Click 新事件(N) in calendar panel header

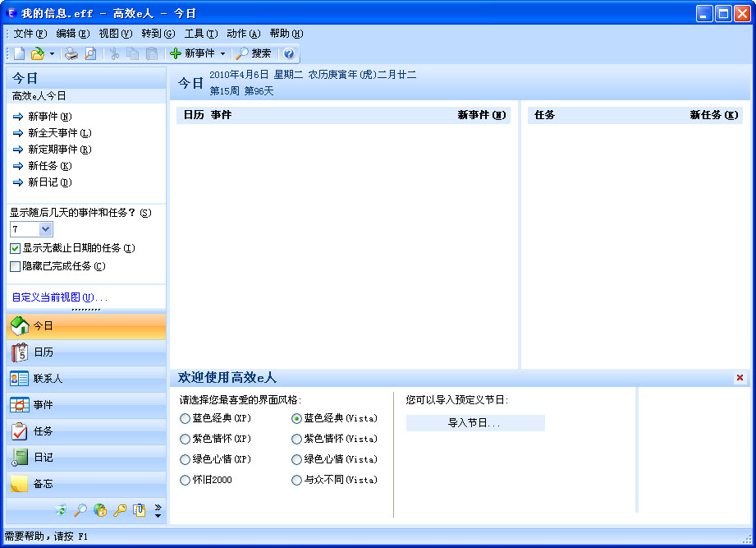pyautogui.click(x=482, y=115)
